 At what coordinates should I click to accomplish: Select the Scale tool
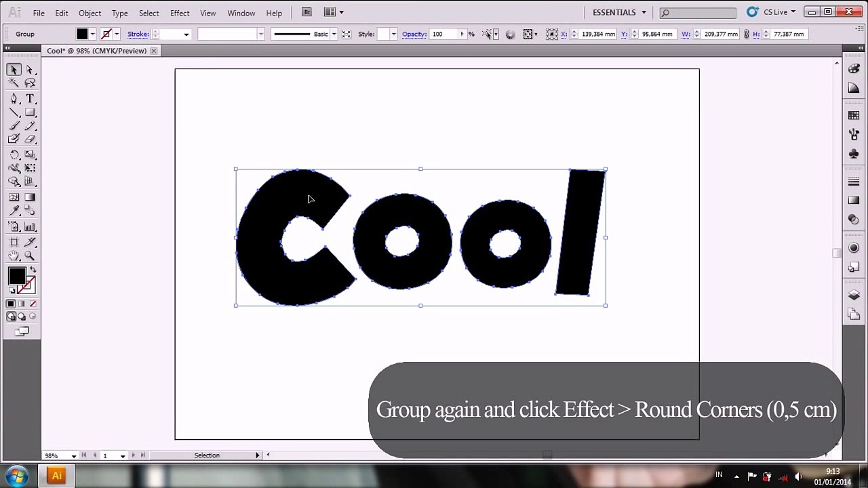[x=30, y=155]
